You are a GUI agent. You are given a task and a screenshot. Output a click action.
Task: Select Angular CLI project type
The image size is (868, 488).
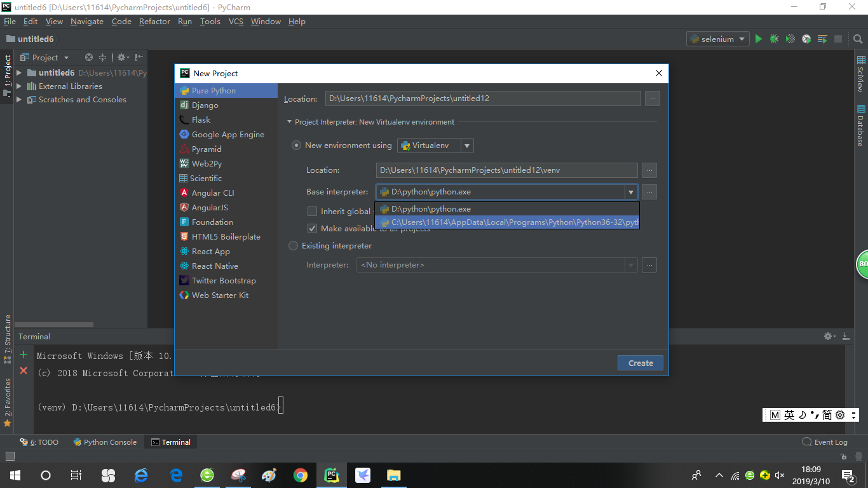(226, 193)
